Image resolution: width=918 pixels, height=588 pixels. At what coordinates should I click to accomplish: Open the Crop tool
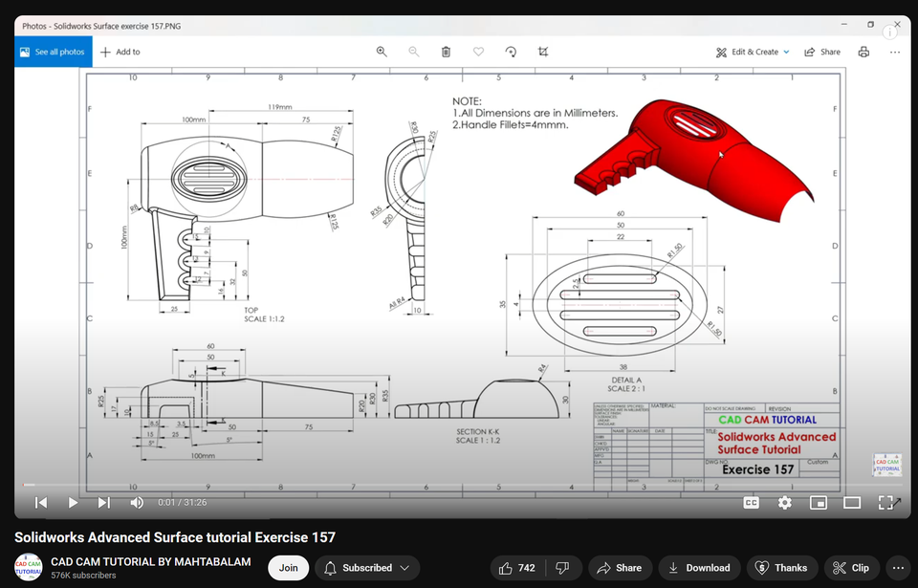point(542,52)
